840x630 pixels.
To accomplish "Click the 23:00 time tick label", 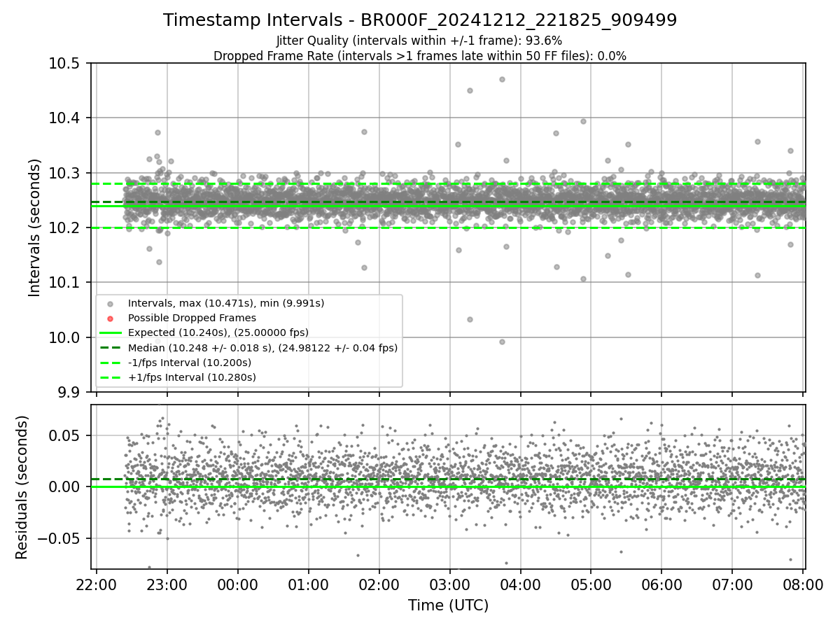I will click(167, 584).
